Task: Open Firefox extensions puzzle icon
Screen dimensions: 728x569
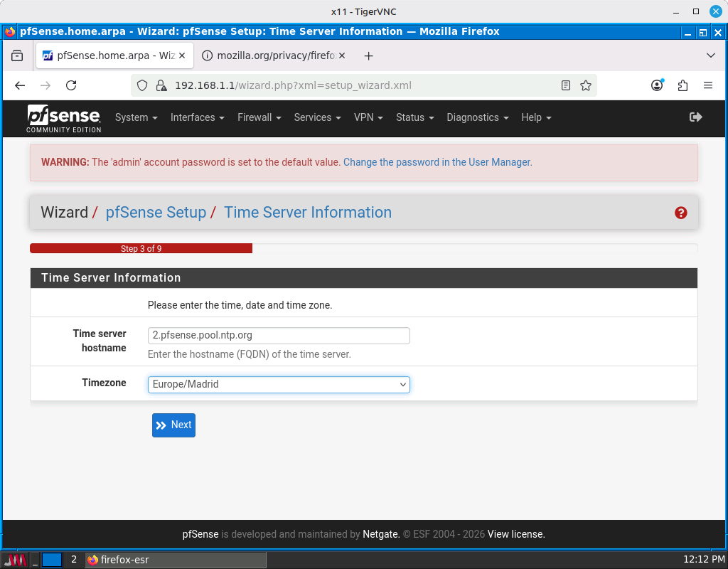Action: [682, 85]
